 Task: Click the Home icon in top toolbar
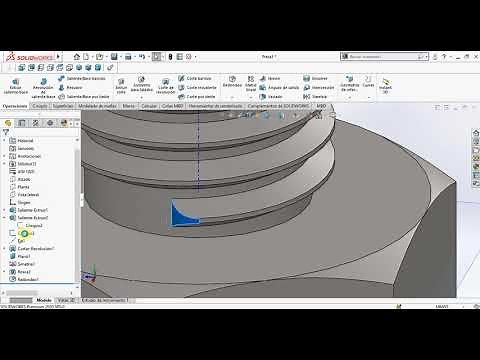[77, 57]
